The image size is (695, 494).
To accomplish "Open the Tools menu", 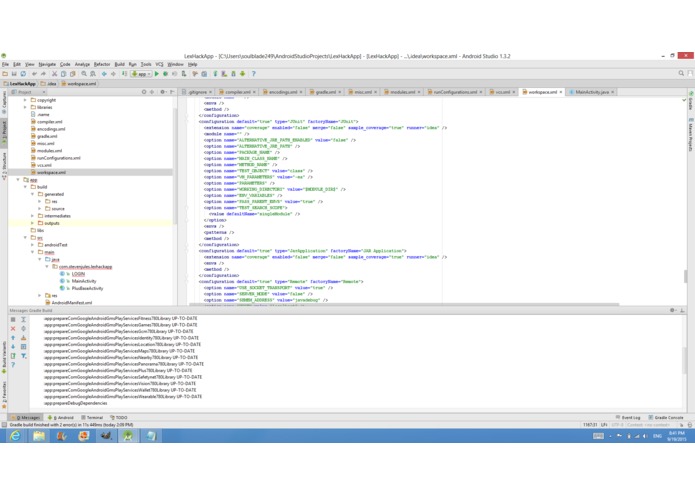I will point(146,65).
